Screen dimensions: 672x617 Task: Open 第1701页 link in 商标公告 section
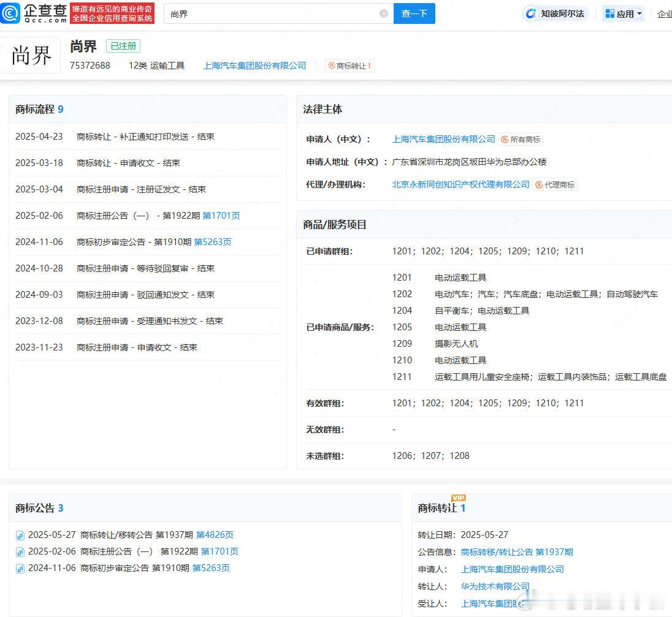(x=220, y=551)
